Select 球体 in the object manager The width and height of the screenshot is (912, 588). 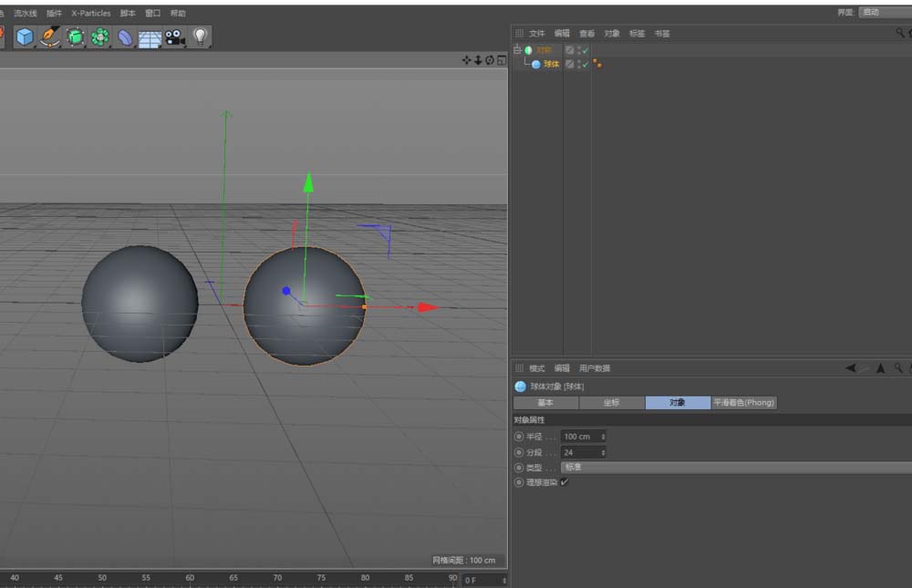550,64
